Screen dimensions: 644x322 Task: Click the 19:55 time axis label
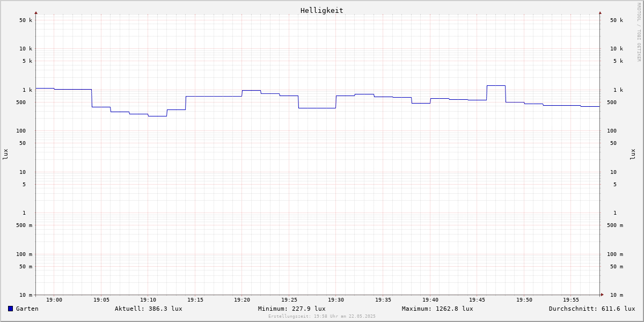tap(571, 300)
